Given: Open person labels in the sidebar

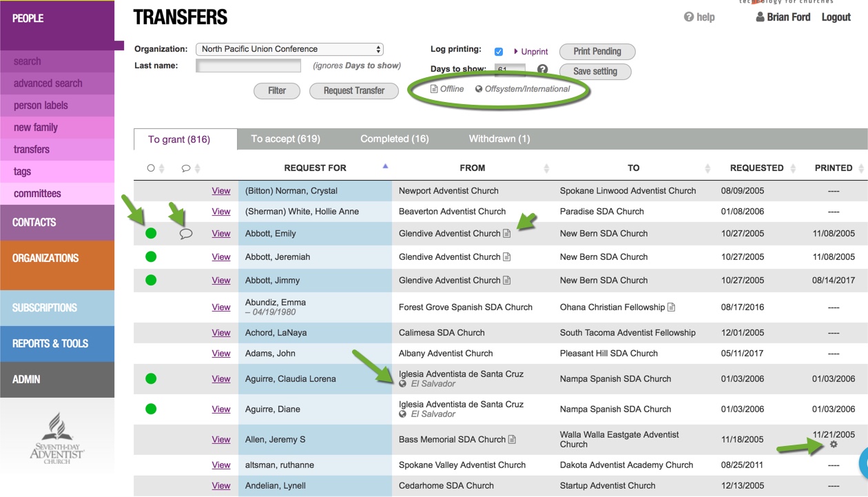Looking at the screenshot, I should click(43, 105).
